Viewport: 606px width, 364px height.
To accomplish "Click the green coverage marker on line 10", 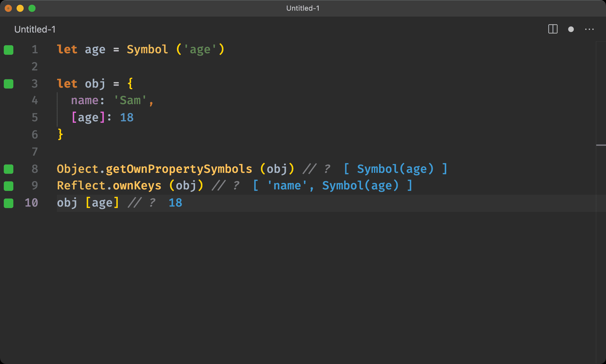I will (x=9, y=203).
